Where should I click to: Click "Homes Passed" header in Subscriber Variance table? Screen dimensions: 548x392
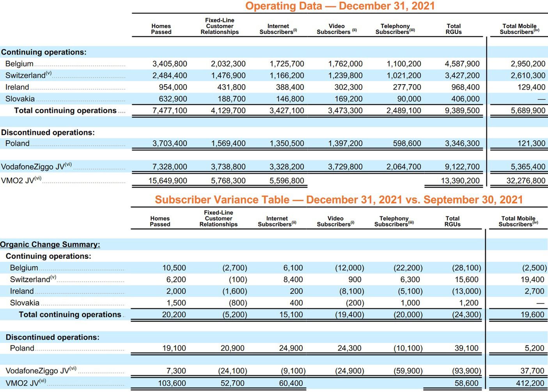160,221
